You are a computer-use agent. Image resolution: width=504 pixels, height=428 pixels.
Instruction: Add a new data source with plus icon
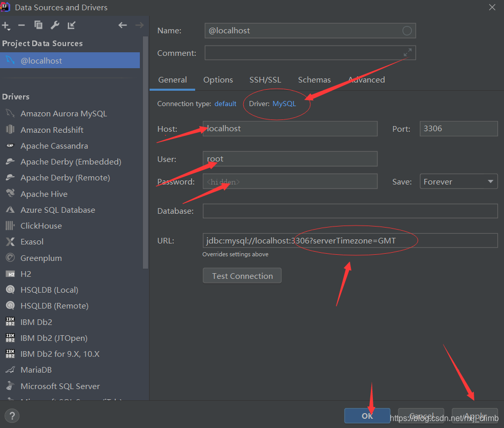tap(6, 26)
